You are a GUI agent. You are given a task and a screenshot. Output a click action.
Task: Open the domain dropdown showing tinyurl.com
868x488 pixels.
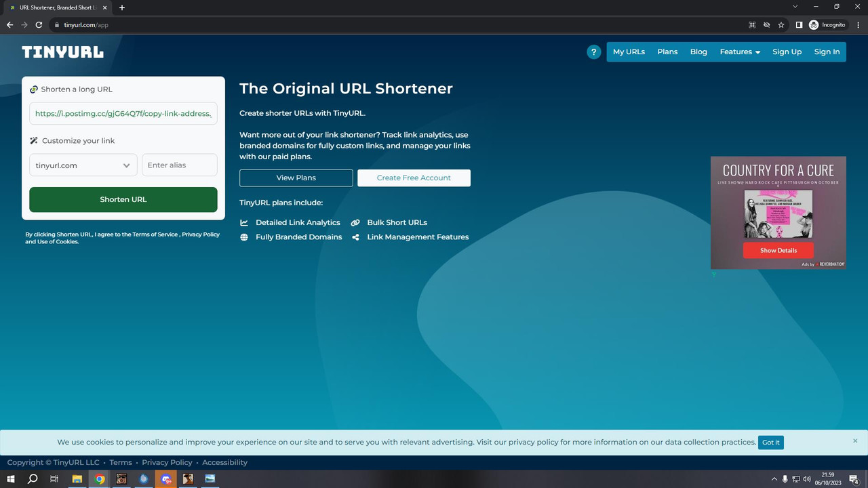point(83,165)
